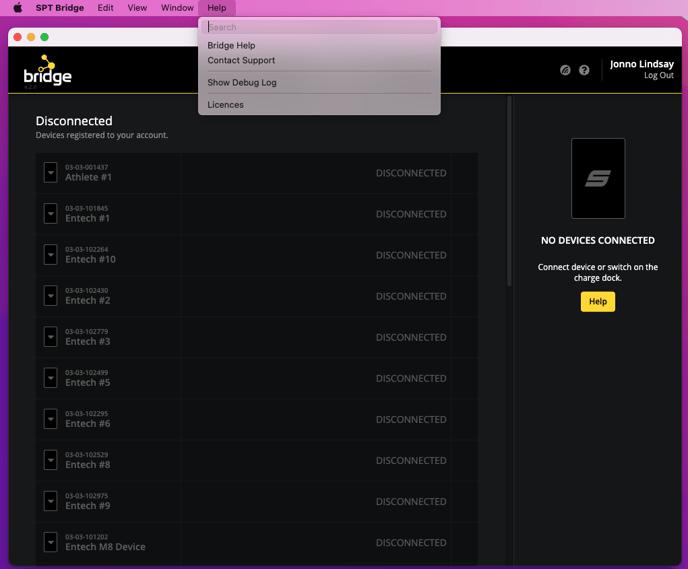Viewport: 688px width, 569px height.
Task: Click the device list vertical scrollbar
Action: (x=509, y=191)
